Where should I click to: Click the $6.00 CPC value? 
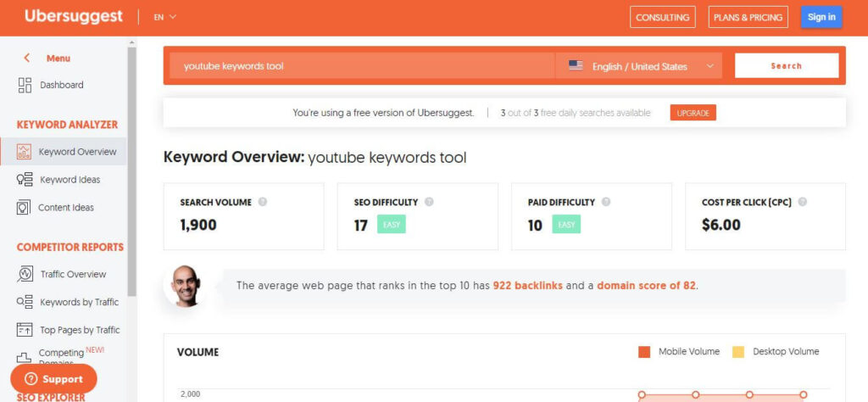(721, 225)
